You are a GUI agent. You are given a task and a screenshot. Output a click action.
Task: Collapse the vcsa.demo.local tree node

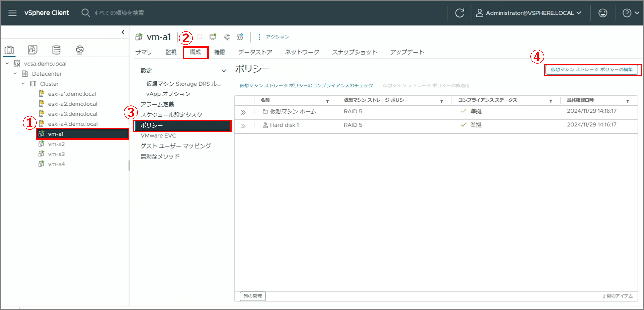click(x=7, y=63)
